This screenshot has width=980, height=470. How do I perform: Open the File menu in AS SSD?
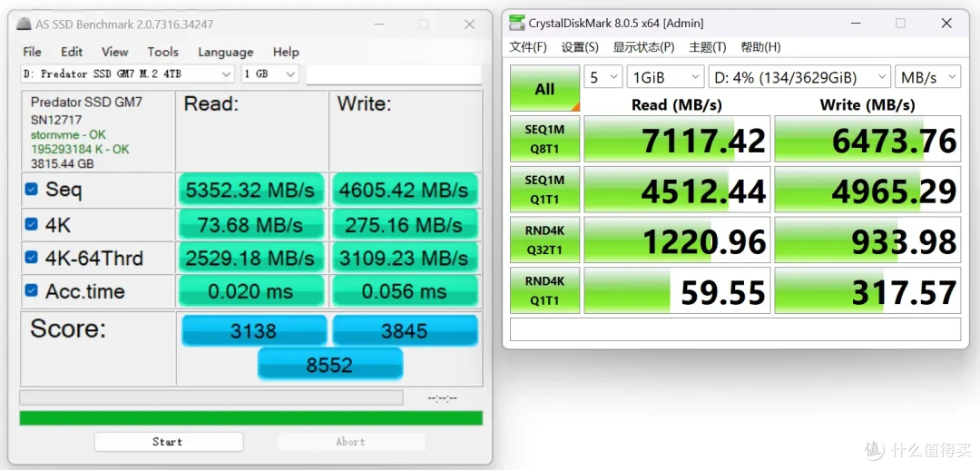(x=32, y=52)
